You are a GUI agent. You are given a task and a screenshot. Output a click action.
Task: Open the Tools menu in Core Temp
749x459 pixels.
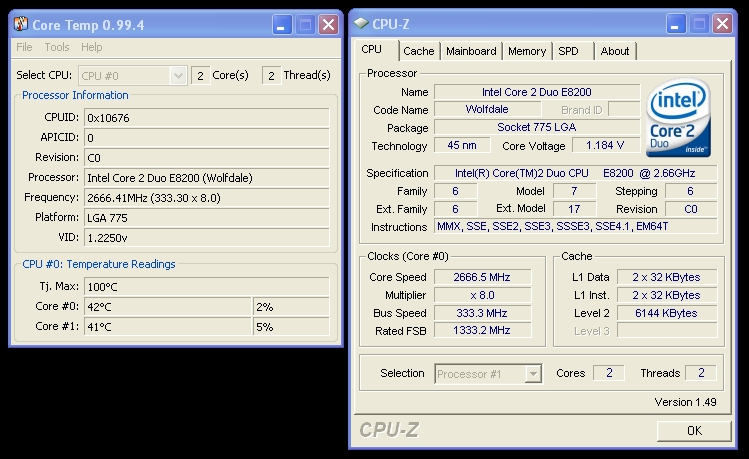click(57, 47)
